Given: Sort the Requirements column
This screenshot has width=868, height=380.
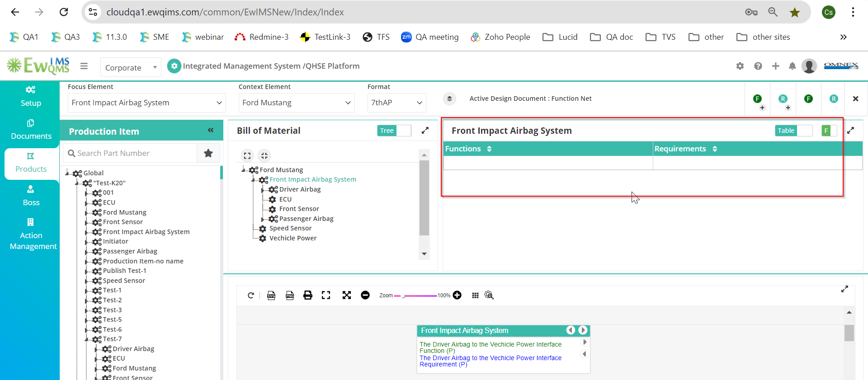Looking at the screenshot, I should 715,149.
